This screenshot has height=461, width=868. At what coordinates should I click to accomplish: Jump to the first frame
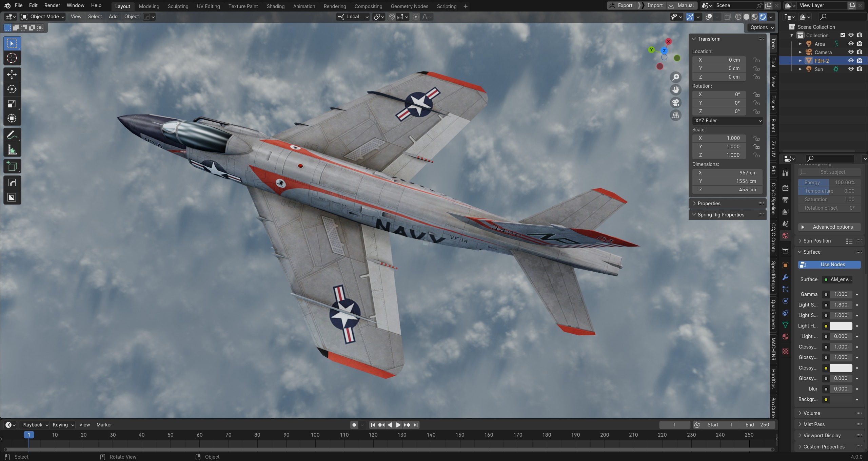(373, 425)
